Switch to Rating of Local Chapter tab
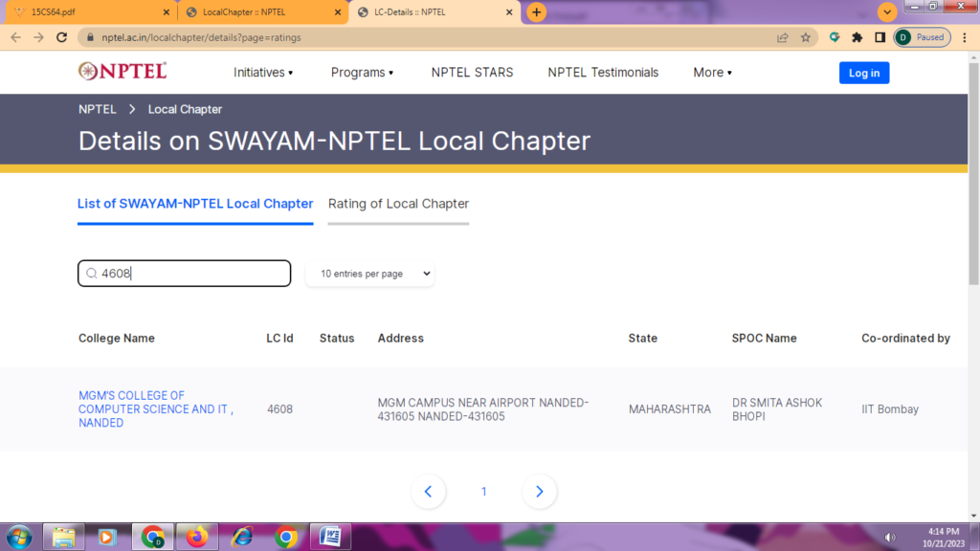The image size is (980, 551). [398, 204]
